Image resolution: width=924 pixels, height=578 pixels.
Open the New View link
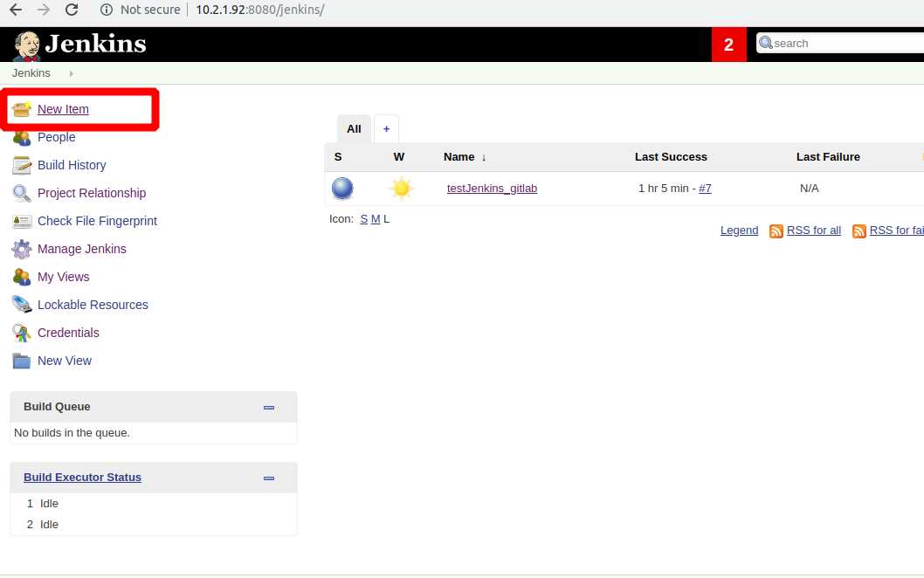[x=65, y=361]
